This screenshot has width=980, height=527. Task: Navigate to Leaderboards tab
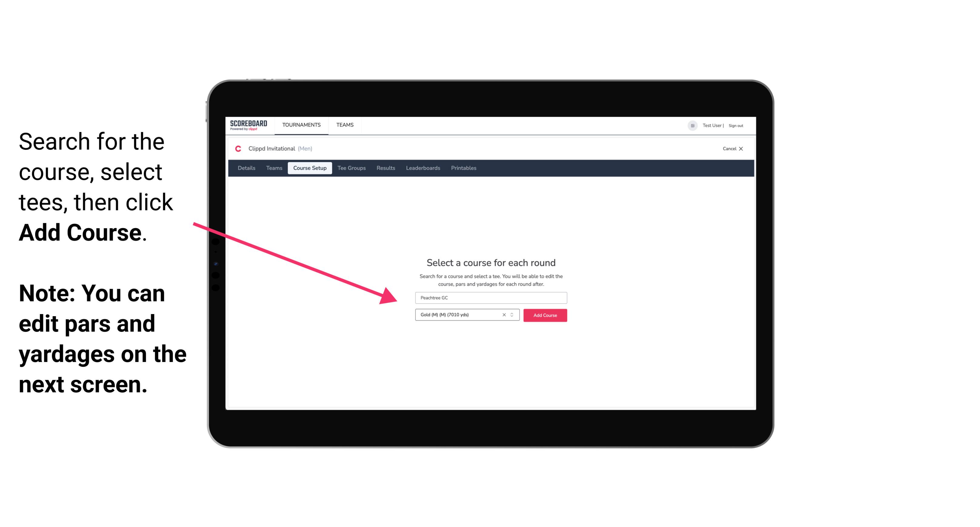(422, 168)
